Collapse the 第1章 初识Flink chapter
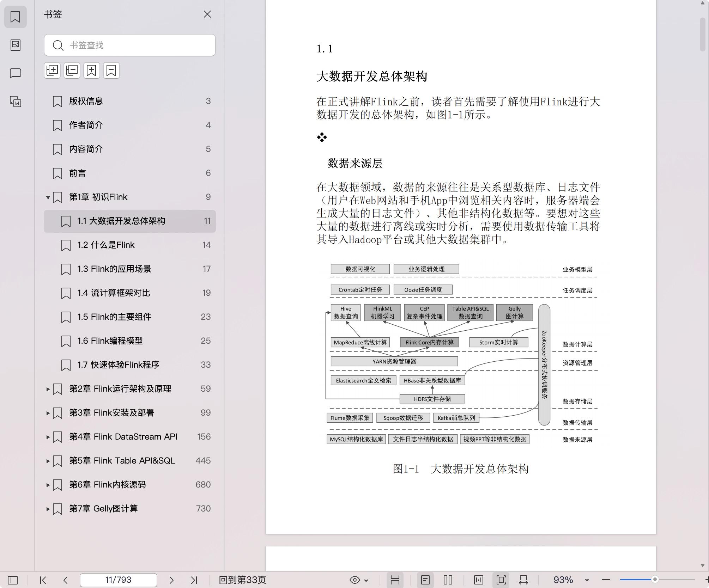 pyautogui.click(x=48, y=197)
